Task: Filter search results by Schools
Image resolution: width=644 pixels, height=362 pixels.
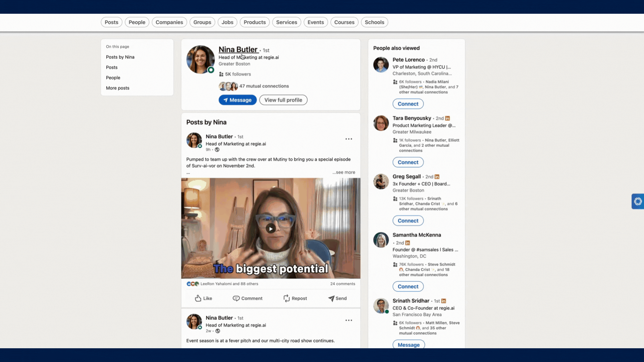Action: (375, 22)
